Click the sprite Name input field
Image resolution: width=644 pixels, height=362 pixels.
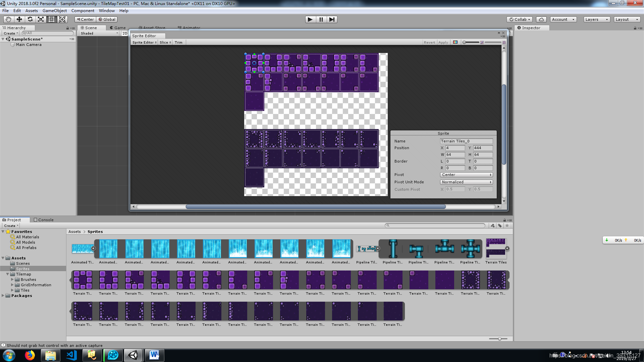tap(466, 141)
